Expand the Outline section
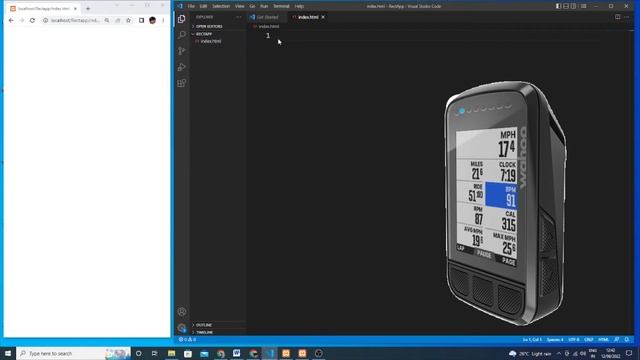This screenshot has width=640, height=360. 218,325
